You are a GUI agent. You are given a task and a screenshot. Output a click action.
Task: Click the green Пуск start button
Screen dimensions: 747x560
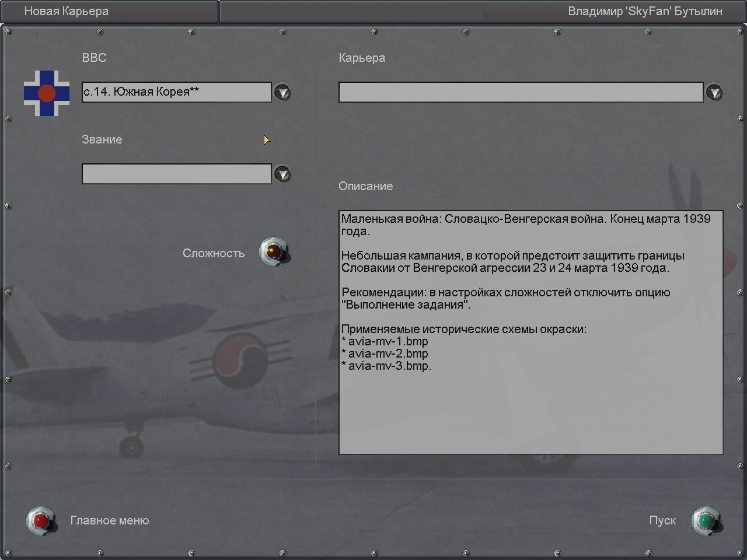[707, 521]
